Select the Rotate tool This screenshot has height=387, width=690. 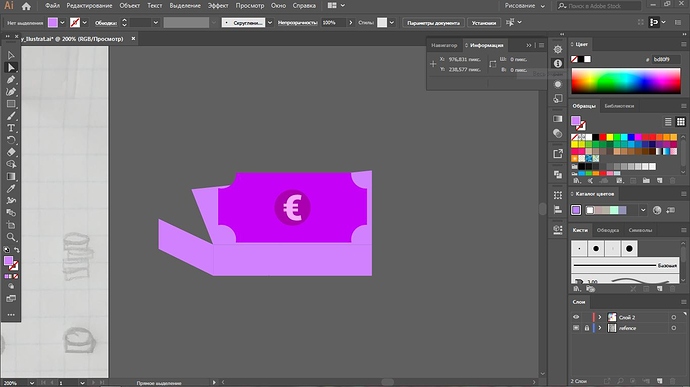[x=11, y=140]
